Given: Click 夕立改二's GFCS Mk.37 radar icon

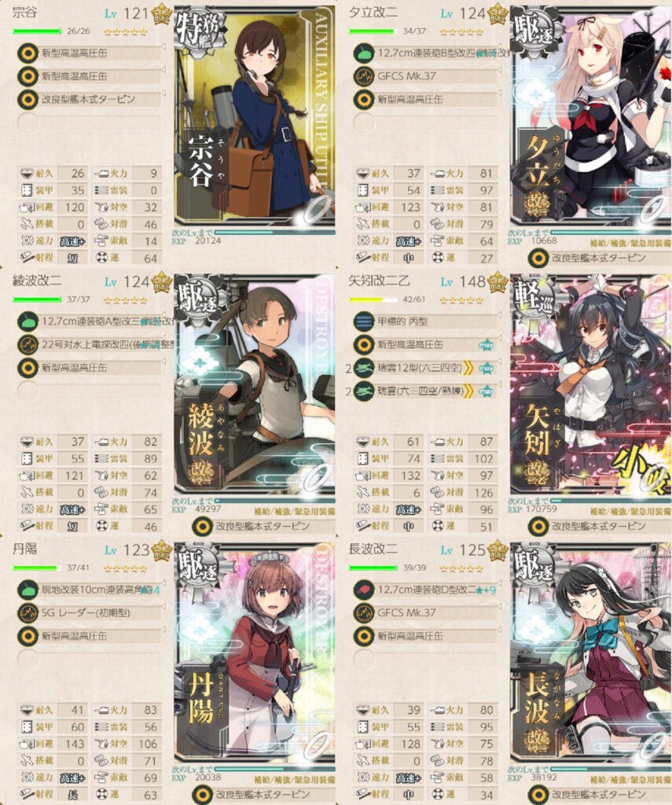Looking at the screenshot, I should [363, 76].
